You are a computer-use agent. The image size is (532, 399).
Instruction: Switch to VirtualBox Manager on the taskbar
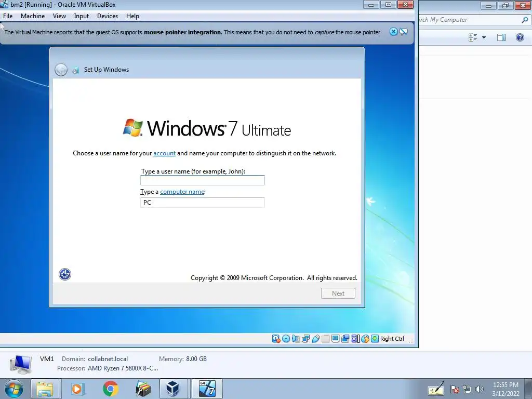coord(173,389)
